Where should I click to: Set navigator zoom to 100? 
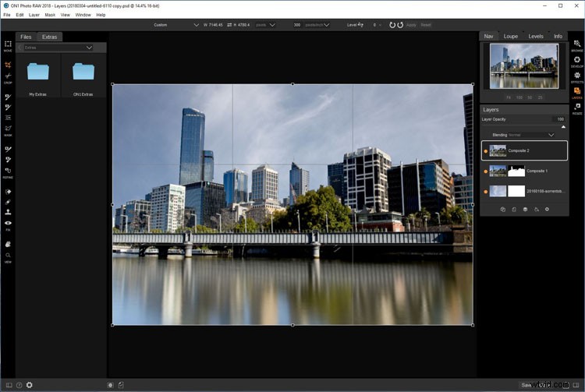[x=519, y=97]
